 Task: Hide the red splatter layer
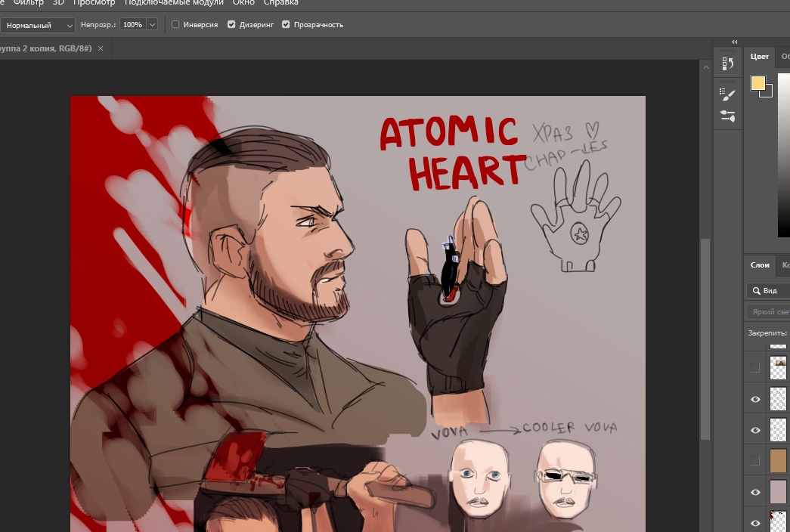click(755, 523)
